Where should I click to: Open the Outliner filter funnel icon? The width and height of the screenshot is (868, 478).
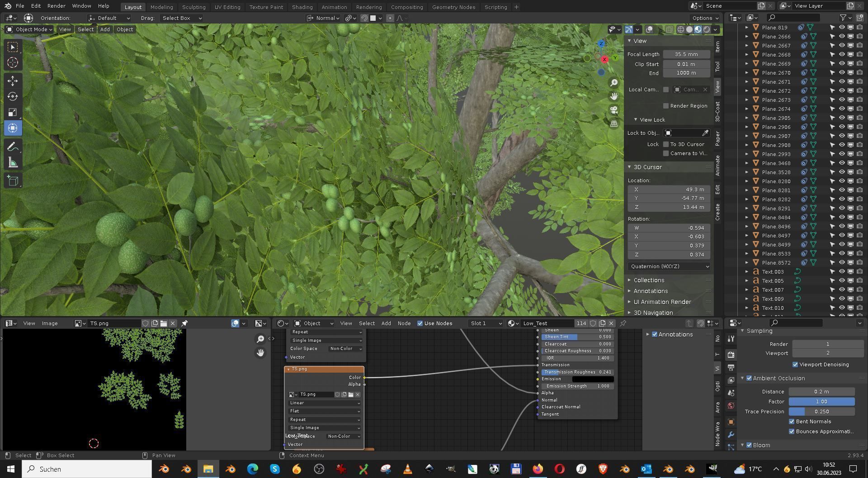point(843,18)
